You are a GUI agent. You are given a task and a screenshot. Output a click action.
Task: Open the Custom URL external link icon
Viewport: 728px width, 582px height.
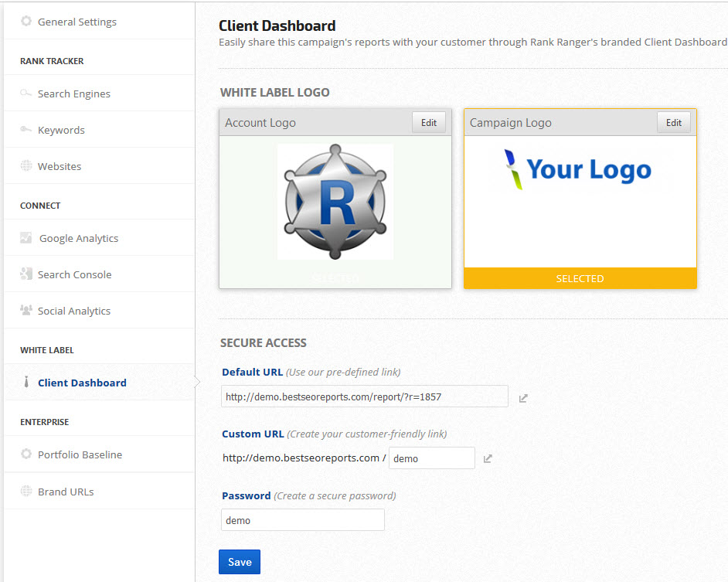[x=488, y=458]
